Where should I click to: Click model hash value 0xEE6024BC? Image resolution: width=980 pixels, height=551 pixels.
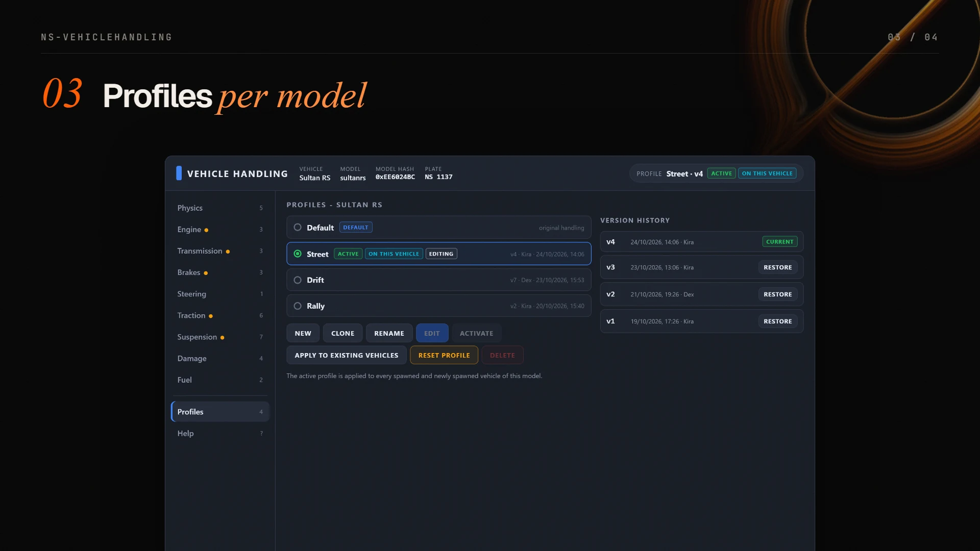click(x=395, y=177)
